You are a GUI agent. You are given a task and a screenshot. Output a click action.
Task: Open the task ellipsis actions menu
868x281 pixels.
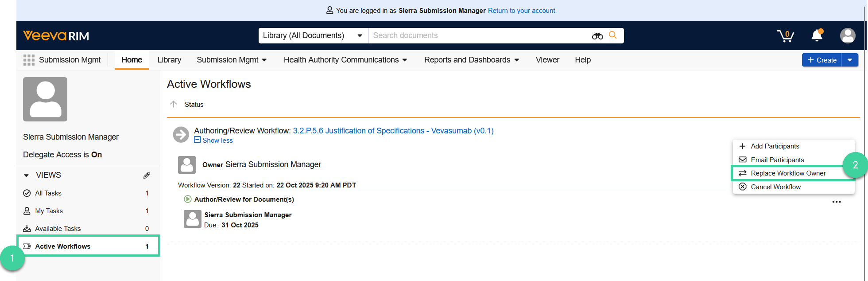coord(837,202)
